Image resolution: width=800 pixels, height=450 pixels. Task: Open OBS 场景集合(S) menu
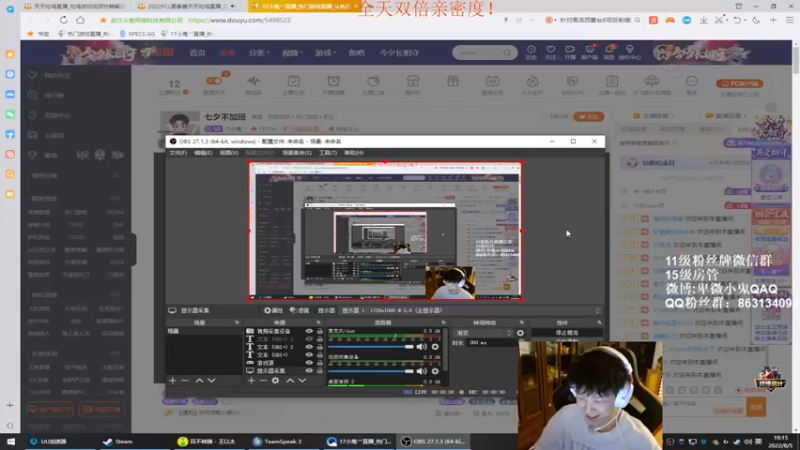pos(296,153)
